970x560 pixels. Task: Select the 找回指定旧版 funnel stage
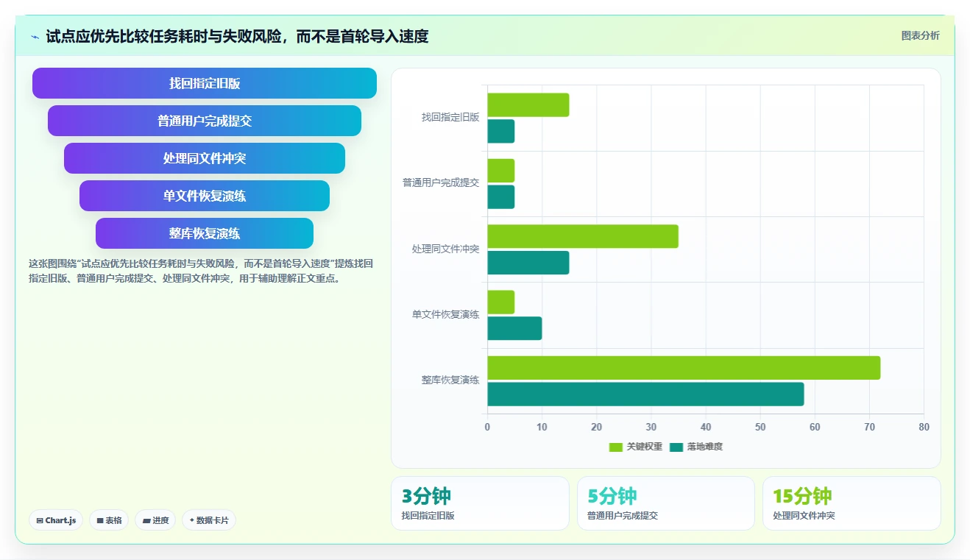205,83
